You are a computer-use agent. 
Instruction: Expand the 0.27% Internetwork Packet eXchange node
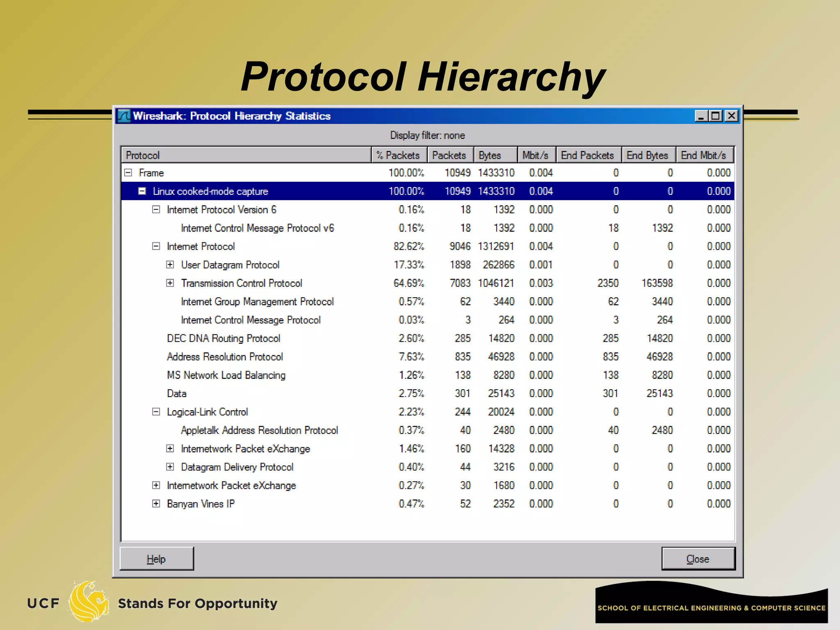tap(156, 485)
